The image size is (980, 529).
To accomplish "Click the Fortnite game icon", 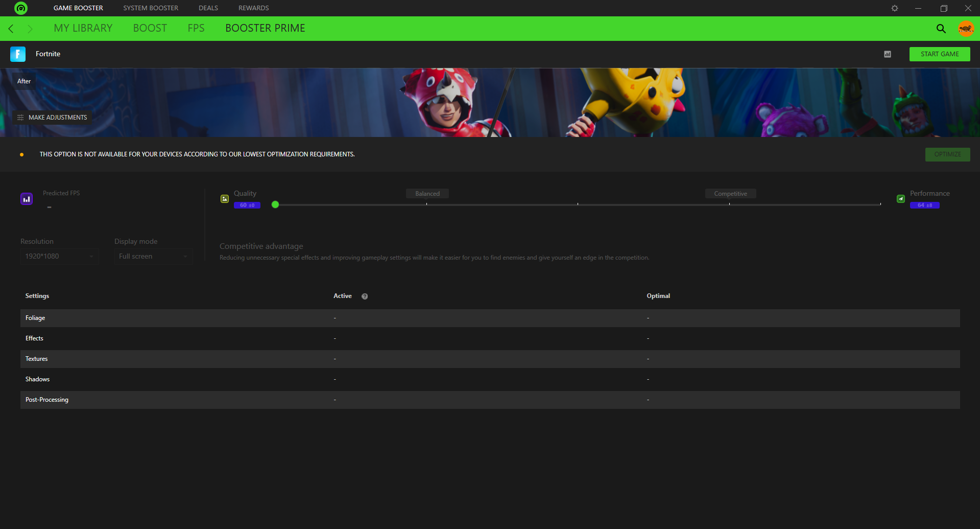I will [18, 54].
